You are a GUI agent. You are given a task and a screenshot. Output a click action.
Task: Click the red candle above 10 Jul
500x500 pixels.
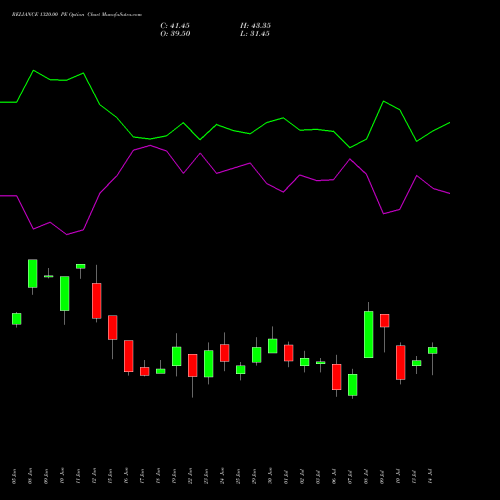400,362
